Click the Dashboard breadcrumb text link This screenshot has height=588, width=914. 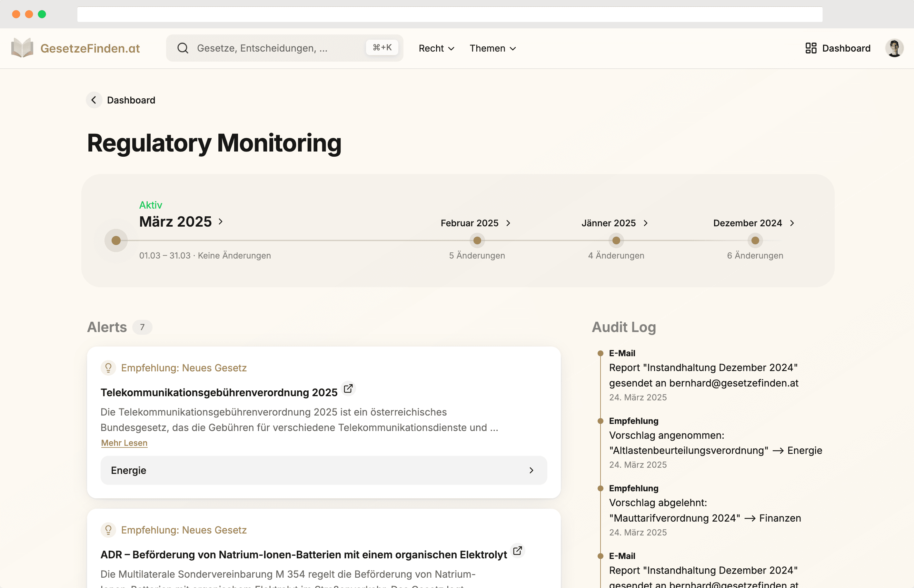[131, 100]
